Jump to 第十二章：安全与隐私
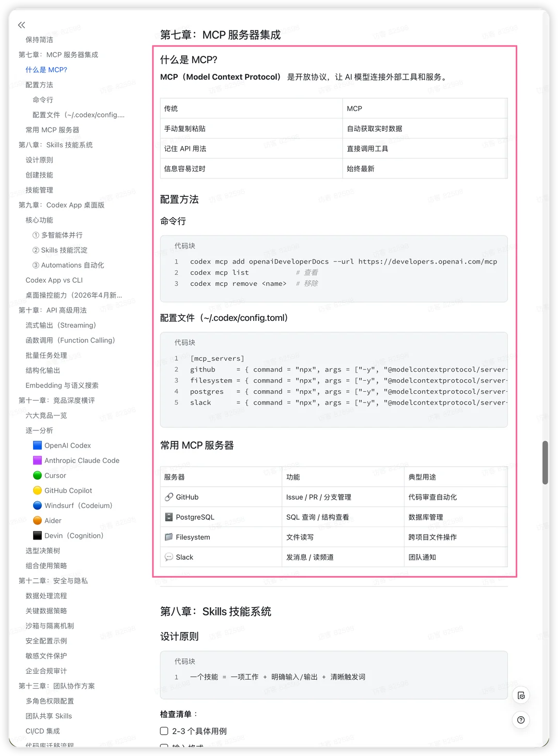This screenshot has height=756, width=558. 53,581
